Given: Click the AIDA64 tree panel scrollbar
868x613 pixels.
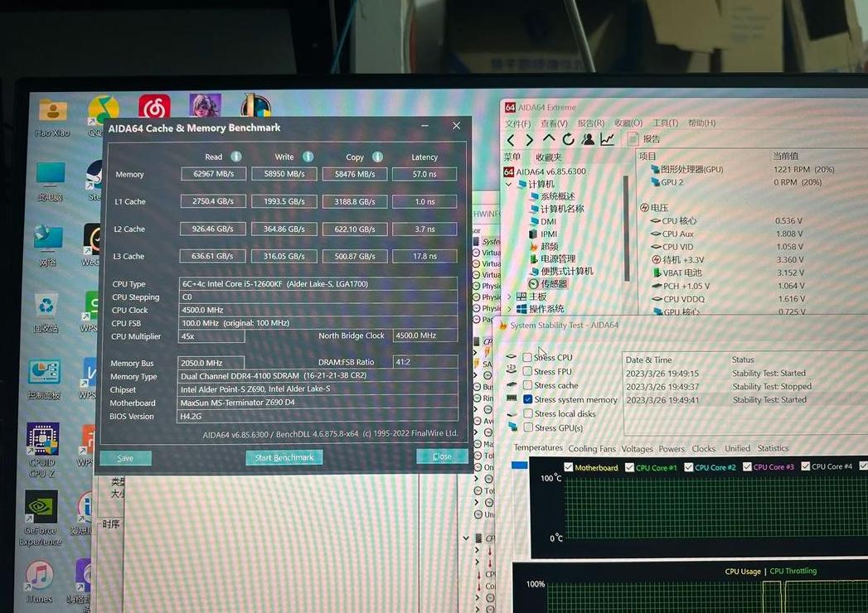Looking at the screenshot, I should point(626,229).
